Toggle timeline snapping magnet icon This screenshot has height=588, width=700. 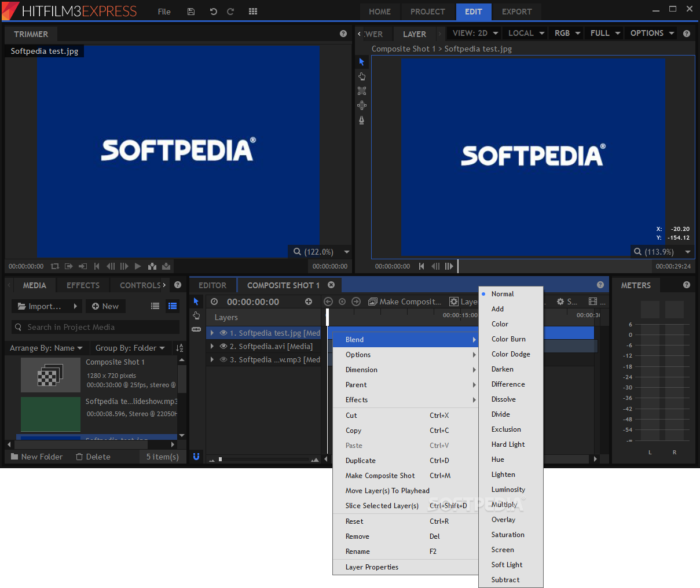tap(196, 457)
